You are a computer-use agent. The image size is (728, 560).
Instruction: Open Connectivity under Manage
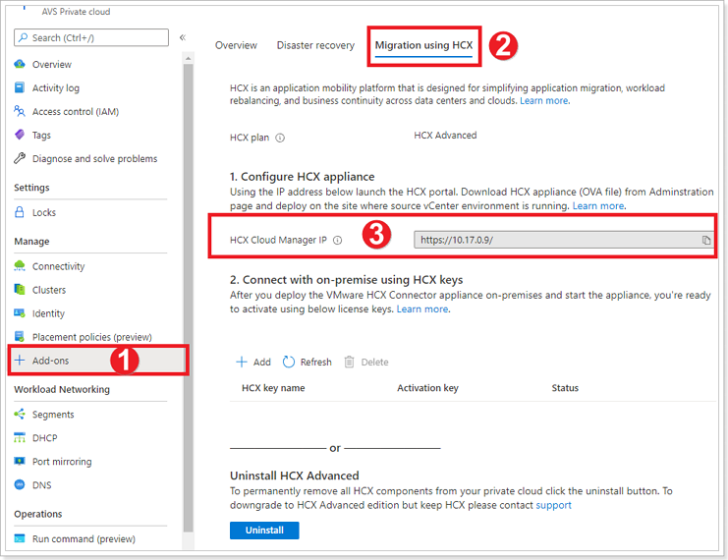tap(59, 266)
